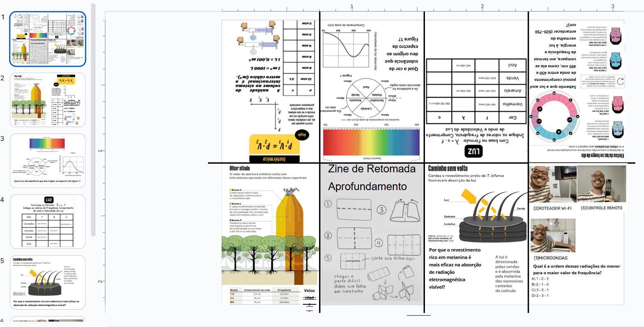The height and width of the screenshot is (327, 644).
Task: Click the upside-down '1 L = 0,001 m³' text
Action: (264, 60)
